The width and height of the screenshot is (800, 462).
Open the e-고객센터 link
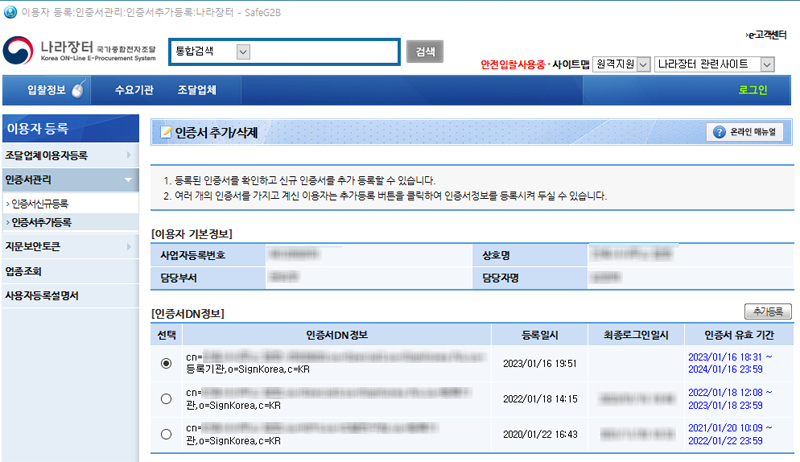pos(766,35)
